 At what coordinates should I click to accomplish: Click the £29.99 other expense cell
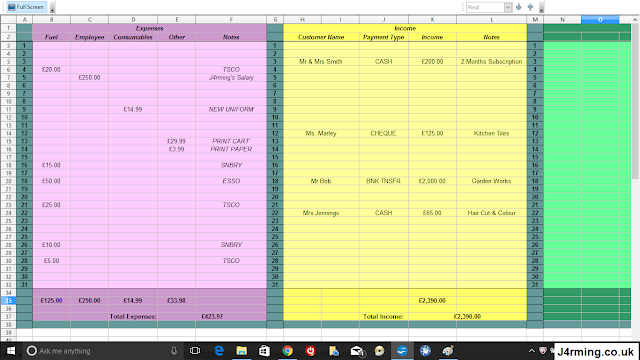pos(176,141)
